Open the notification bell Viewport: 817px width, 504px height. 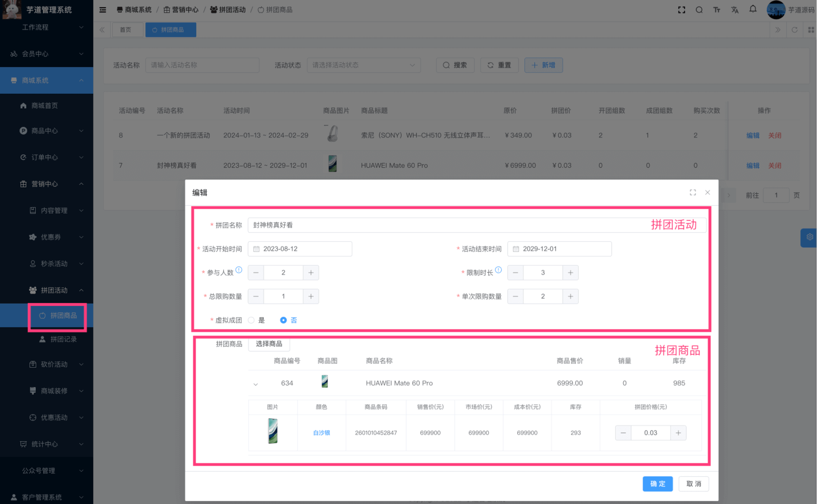click(x=753, y=10)
